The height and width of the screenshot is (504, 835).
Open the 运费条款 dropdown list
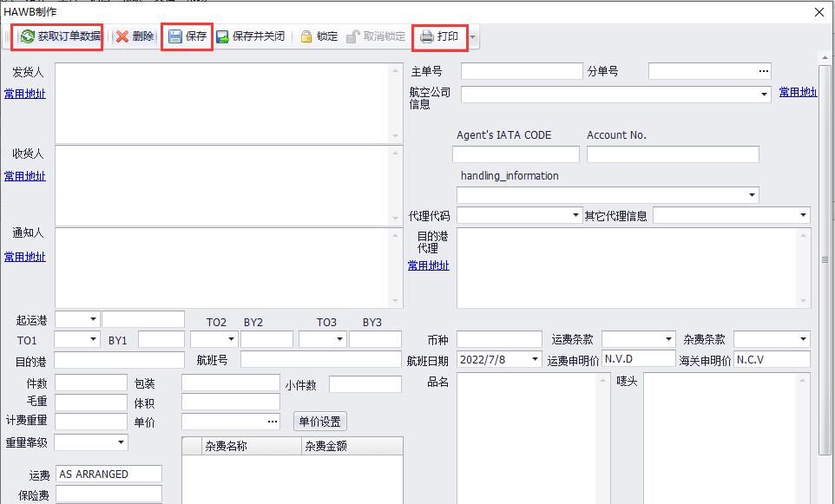tap(668, 339)
